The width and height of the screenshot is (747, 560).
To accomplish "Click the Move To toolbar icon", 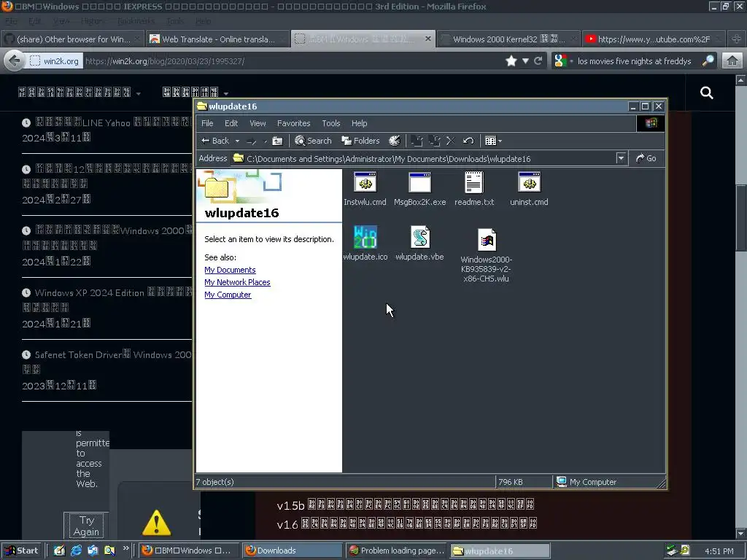I will [x=417, y=141].
